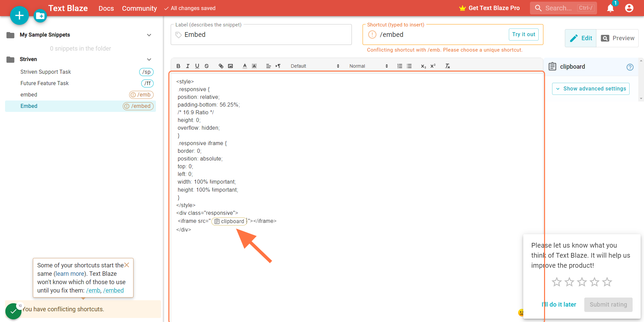The width and height of the screenshot is (644, 322).
Task: Click the clipboard chip in the iframe line
Action: (229, 221)
